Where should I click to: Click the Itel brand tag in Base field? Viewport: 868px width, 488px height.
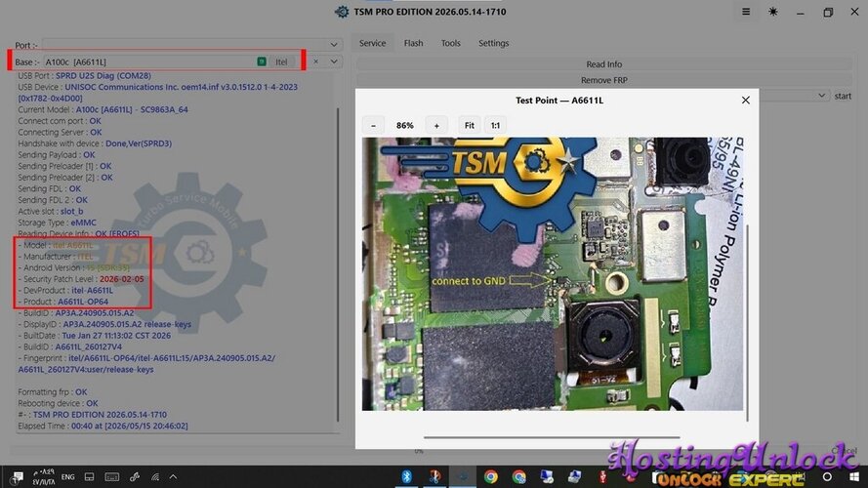pyautogui.click(x=281, y=61)
